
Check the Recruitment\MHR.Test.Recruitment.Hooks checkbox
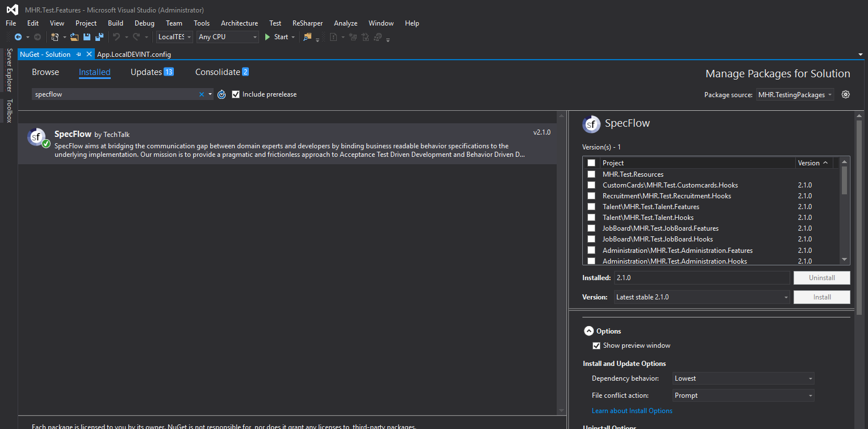tap(591, 196)
